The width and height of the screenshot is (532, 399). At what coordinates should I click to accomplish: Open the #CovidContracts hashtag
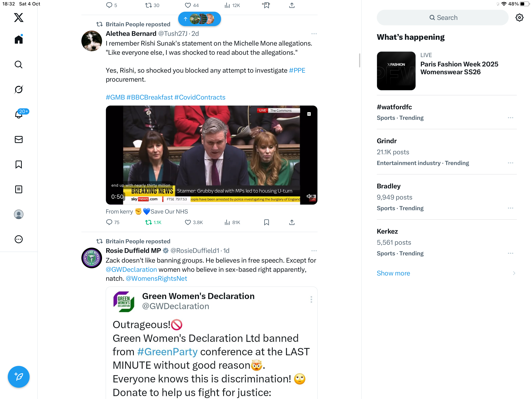[200, 97]
